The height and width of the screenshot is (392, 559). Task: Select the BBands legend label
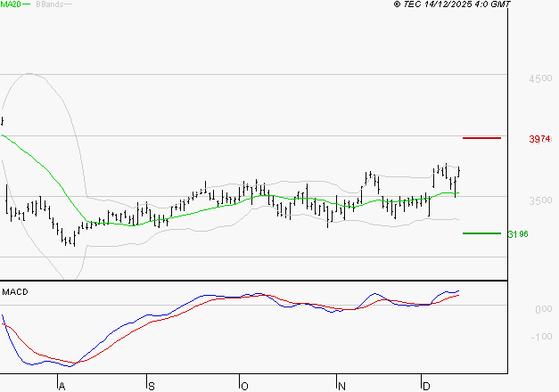tap(49, 4)
